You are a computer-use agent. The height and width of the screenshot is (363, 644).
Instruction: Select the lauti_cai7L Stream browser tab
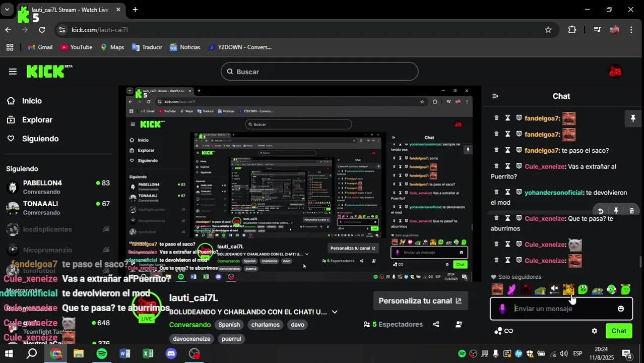coord(71,10)
